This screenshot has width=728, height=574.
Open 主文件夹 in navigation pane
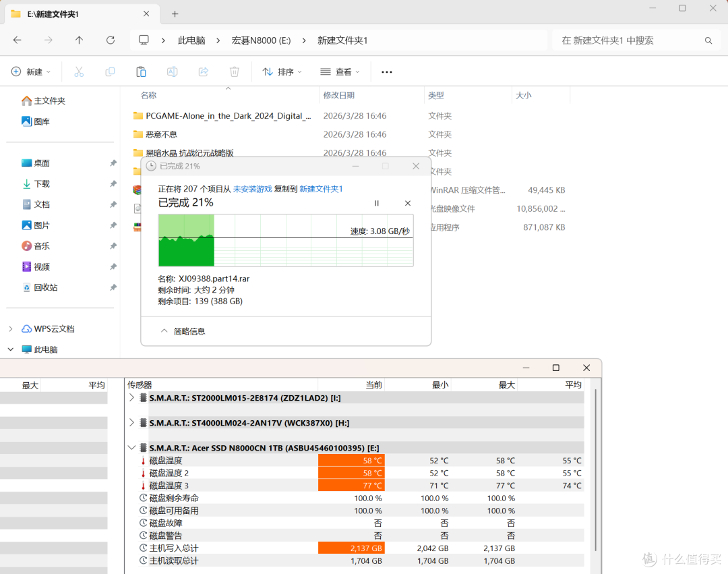tap(44, 101)
